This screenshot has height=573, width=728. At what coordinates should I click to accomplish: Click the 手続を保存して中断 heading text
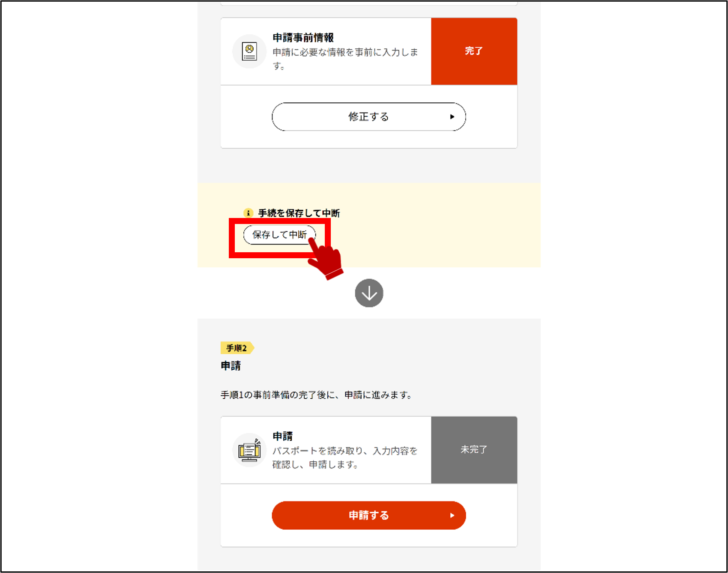(x=299, y=213)
